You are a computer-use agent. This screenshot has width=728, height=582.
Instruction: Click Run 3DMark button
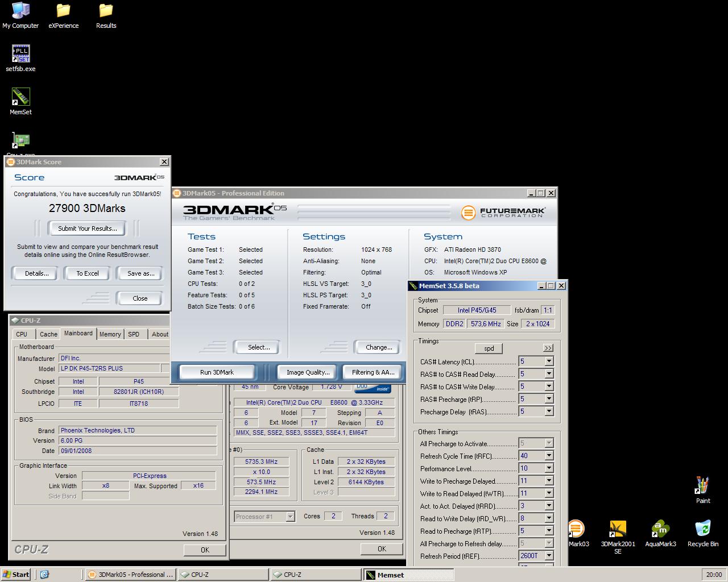pos(217,372)
